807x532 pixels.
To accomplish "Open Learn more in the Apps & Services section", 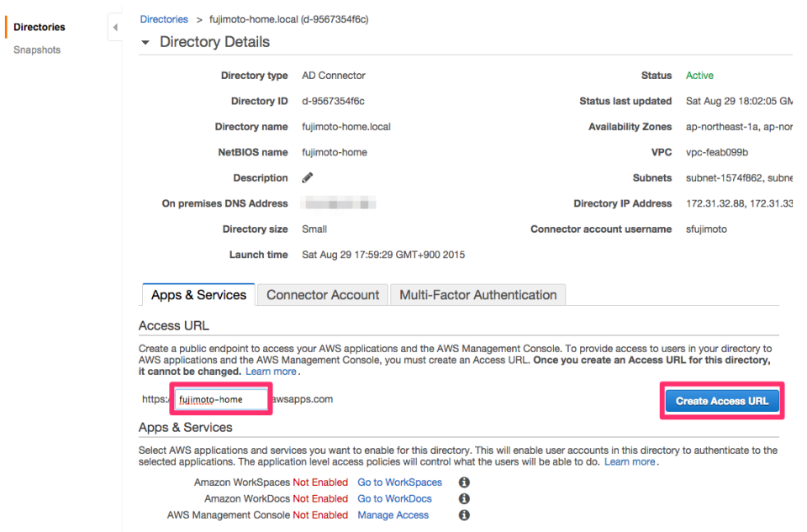I will [x=629, y=461].
